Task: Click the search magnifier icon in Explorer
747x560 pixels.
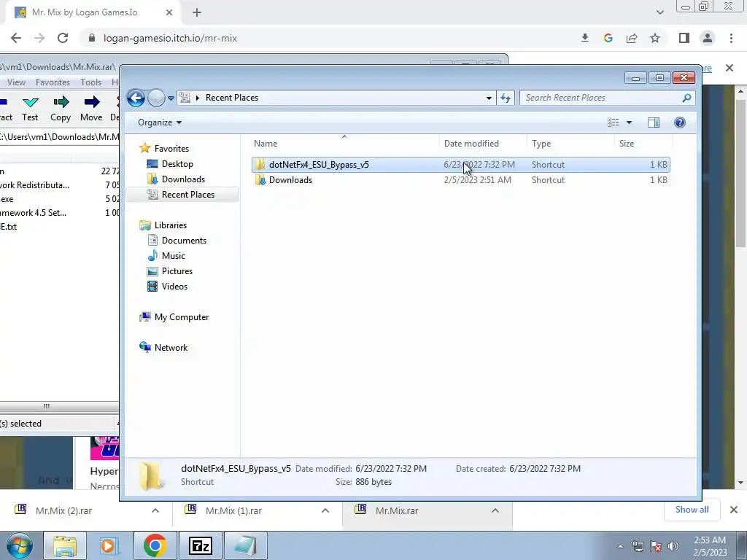Action: [686, 98]
